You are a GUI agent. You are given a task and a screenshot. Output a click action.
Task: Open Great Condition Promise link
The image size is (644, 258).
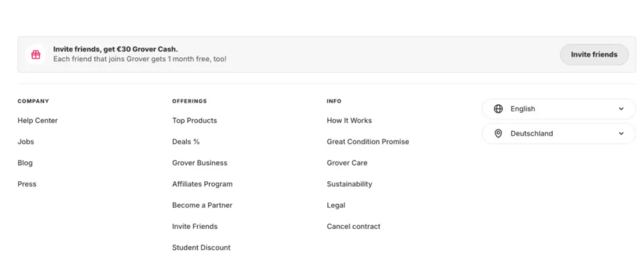tap(368, 142)
